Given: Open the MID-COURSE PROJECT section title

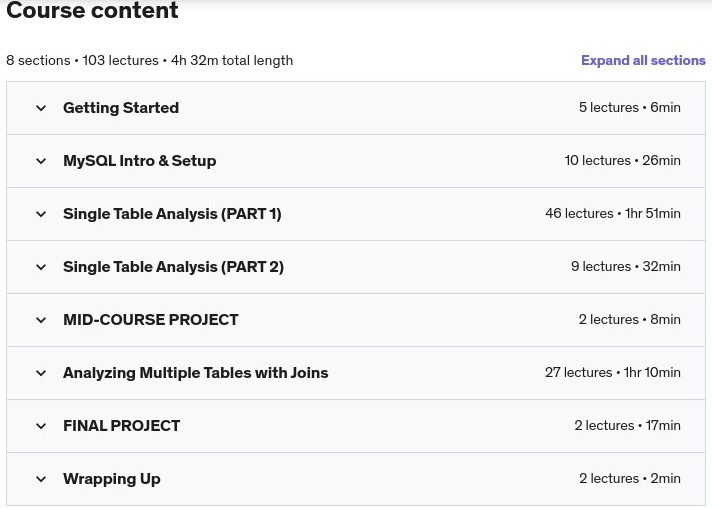Looking at the screenshot, I should pyautogui.click(x=150, y=320).
